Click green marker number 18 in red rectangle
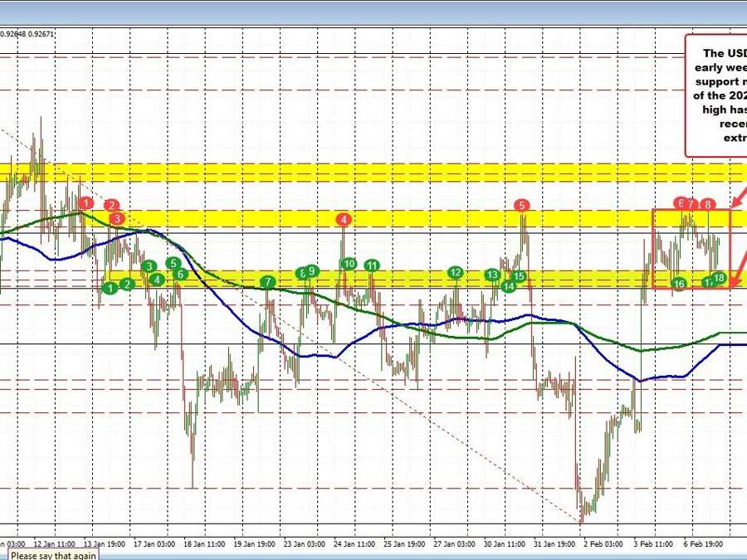This screenshot has width=747, height=560. coord(719,278)
